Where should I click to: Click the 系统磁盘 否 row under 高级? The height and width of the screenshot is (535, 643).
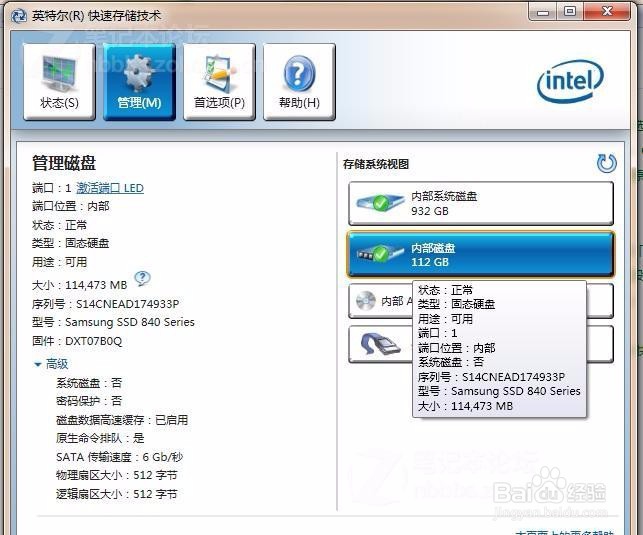tap(89, 382)
